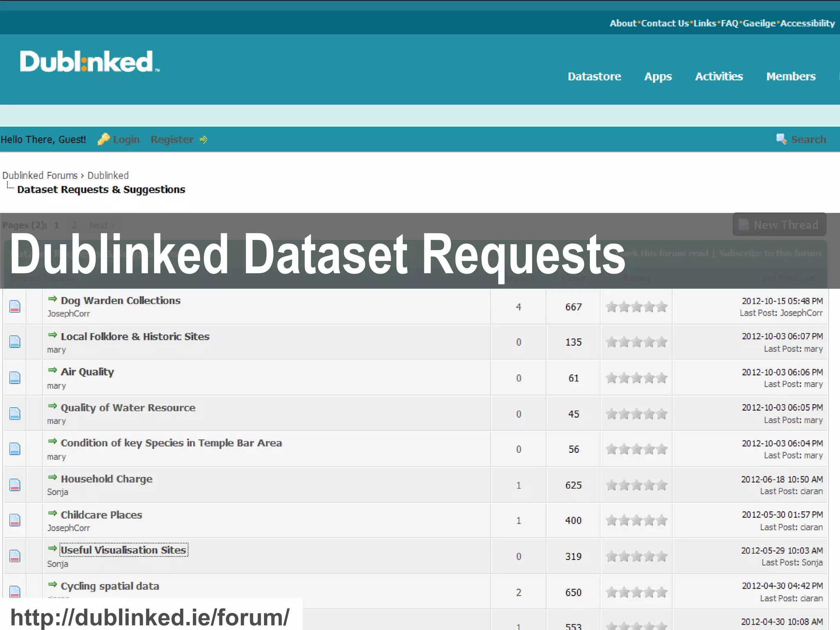Open the Members menu item
The image size is (840, 630).
click(791, 76)
